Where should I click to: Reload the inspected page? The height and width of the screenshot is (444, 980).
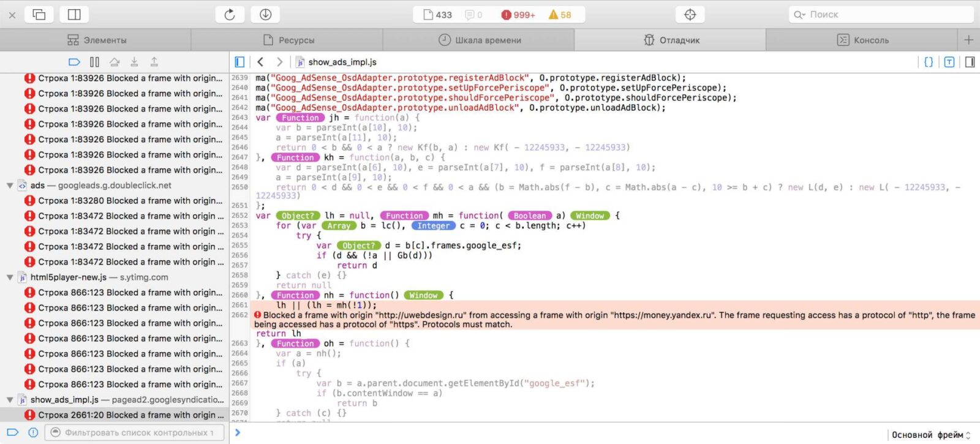click(230, 15)
